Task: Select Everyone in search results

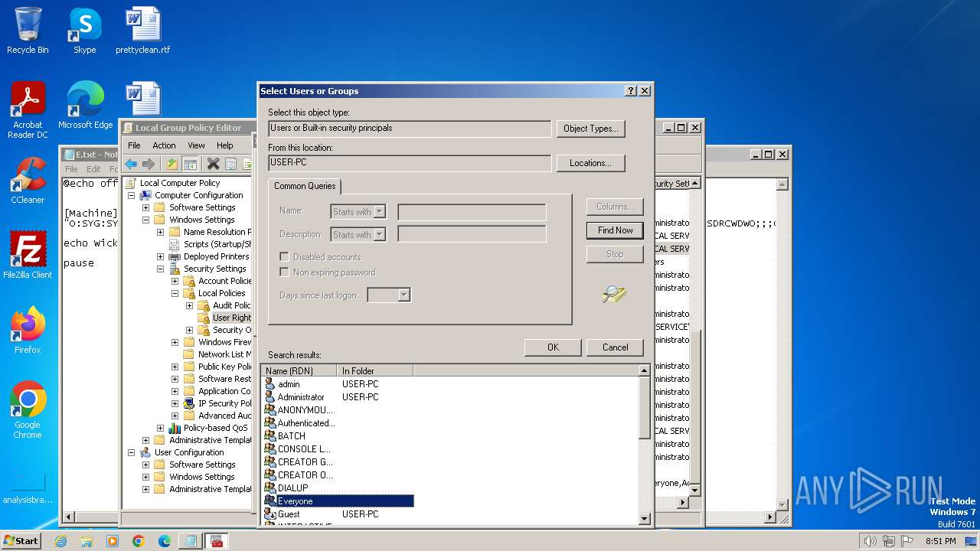Action: 338,501
